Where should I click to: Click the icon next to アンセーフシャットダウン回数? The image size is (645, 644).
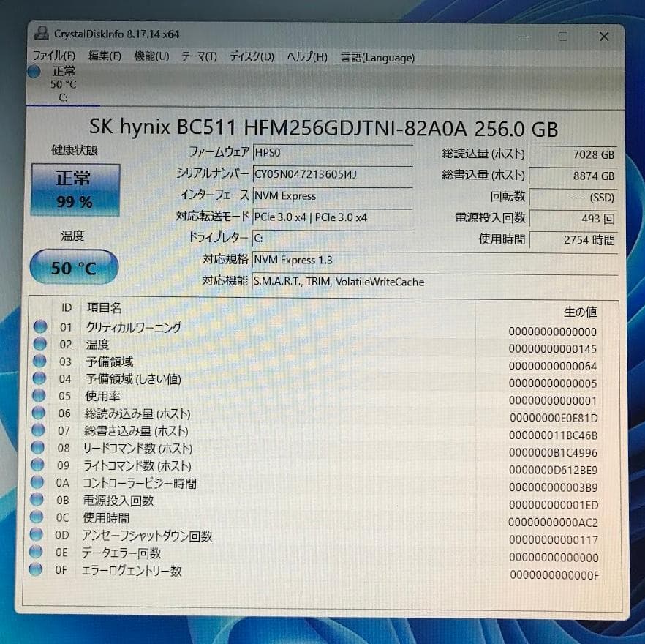click(39, 536)
